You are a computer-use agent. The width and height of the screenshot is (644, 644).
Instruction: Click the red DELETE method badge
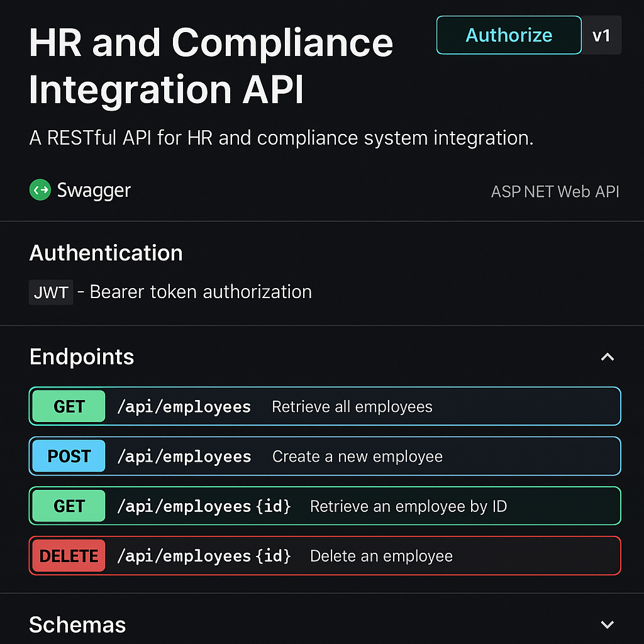(69, 556)
